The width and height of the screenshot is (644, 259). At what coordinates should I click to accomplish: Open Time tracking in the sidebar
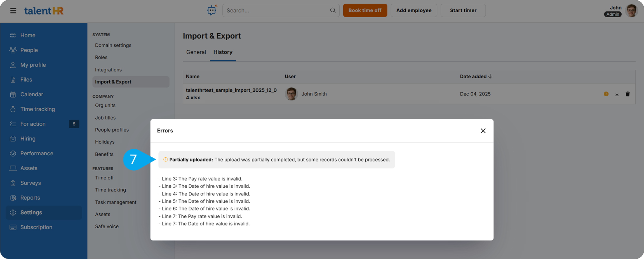click(x=37, y=109)
